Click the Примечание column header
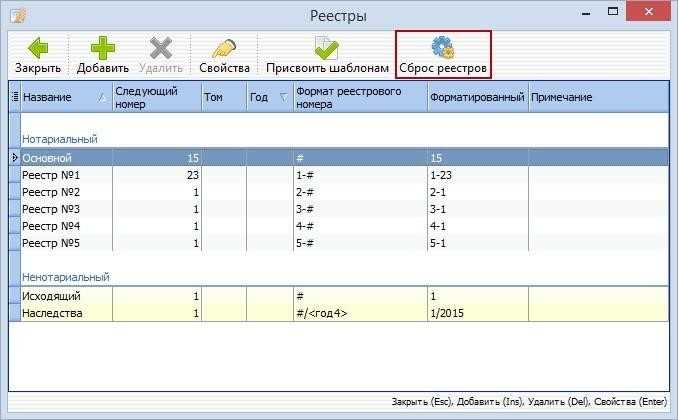The image size is (678, 420). (598, 97)
